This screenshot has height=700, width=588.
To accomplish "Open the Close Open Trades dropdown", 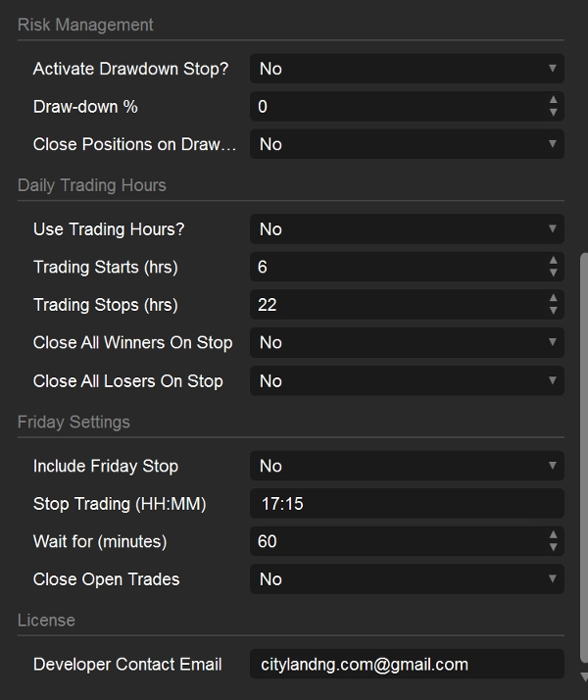I will tap(407, 579).
